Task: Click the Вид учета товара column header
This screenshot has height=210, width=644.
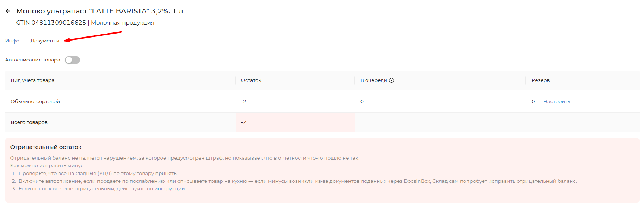Action: (32, 80)
